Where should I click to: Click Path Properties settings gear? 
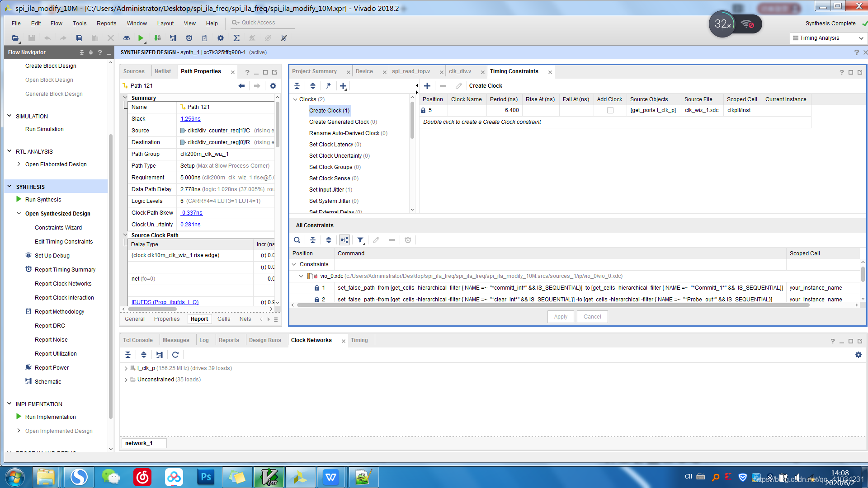click(273, 86)
